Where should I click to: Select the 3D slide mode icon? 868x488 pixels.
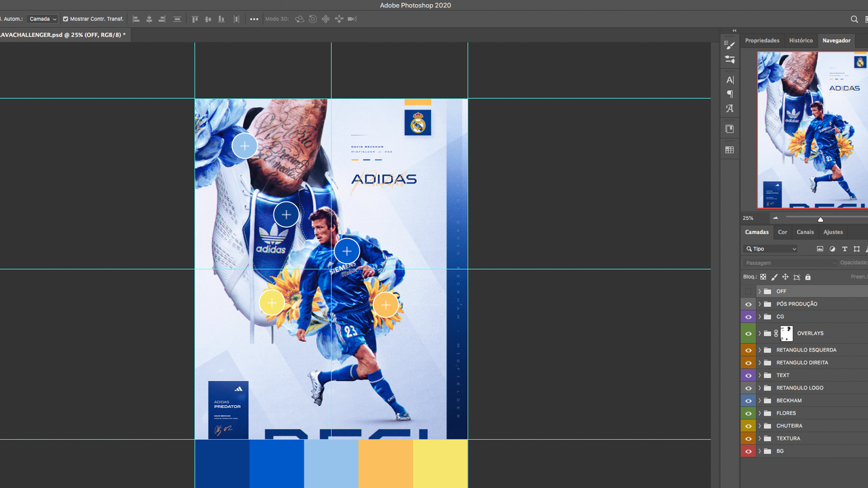click(339, 19)
